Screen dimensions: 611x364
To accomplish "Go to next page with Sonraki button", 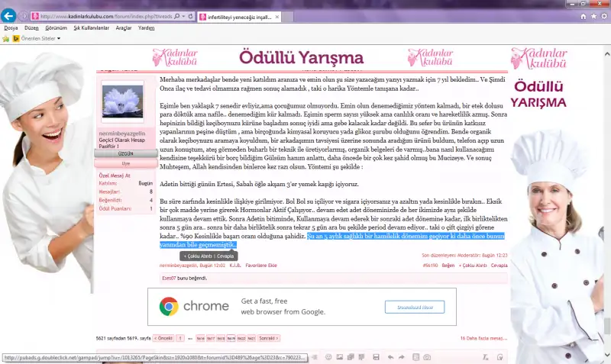I will pyautogui.click(x=267, y=337).
